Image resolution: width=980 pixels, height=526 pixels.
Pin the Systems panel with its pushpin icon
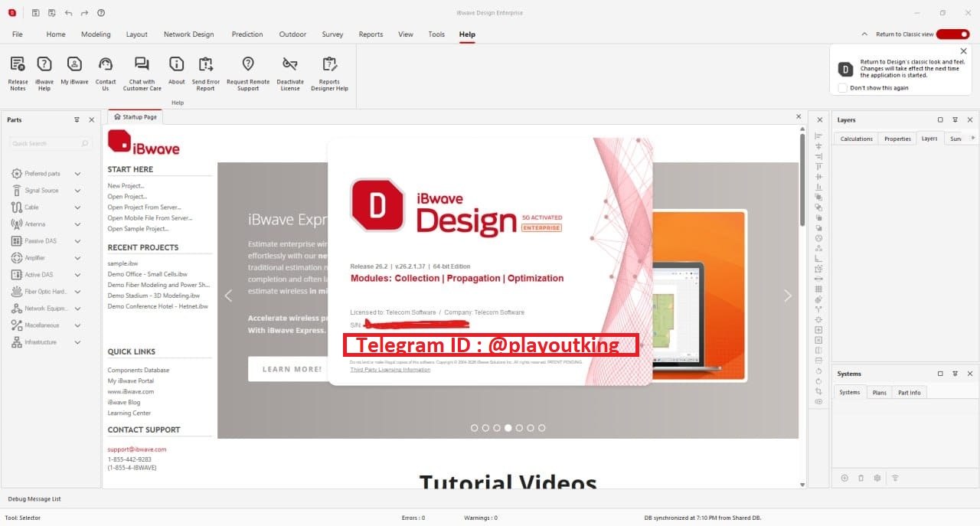(x=955, y=374)
